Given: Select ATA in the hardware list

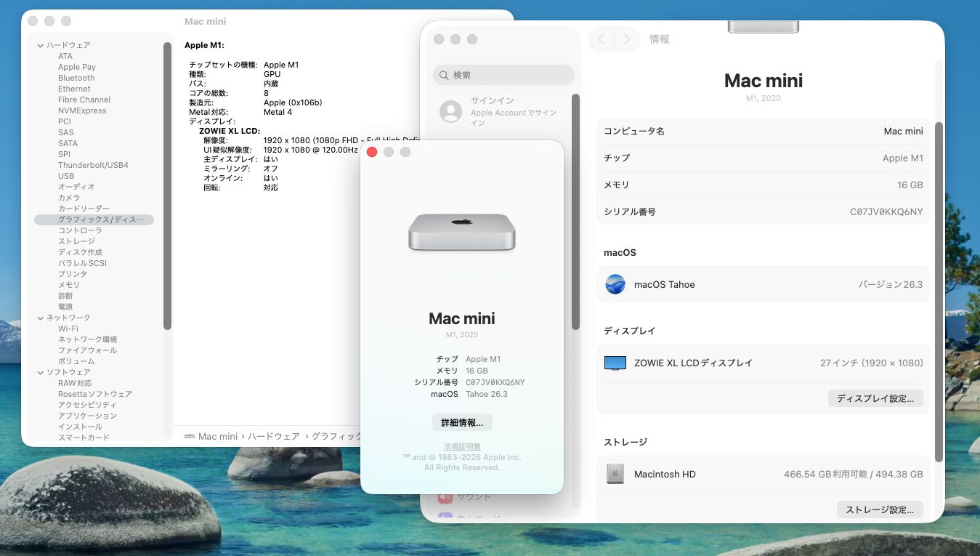Looking at the screenshot, I should click(65, 56).
